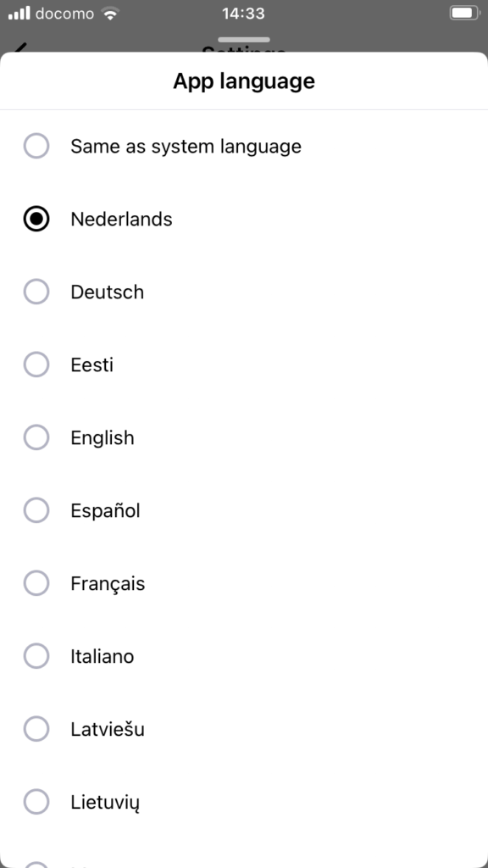Image resolution: width=488 pixels, height=868 pixels.
Task: Tap the App language sheet title
Action: 244,81
